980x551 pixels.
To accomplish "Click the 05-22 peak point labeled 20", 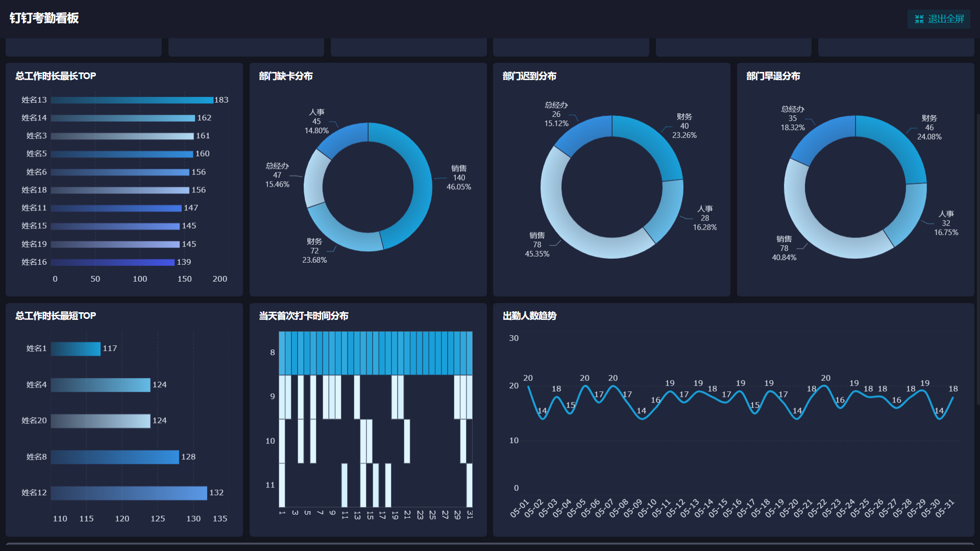I will coord(825,386).
